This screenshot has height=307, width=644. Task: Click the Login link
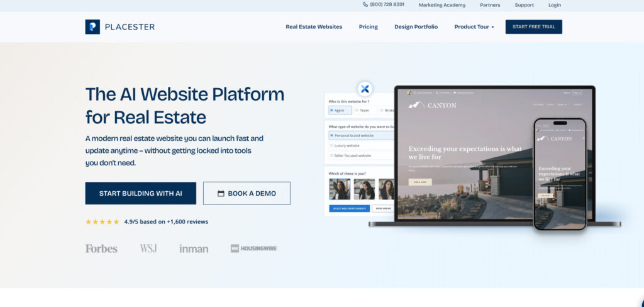click(x=555, y=5)
